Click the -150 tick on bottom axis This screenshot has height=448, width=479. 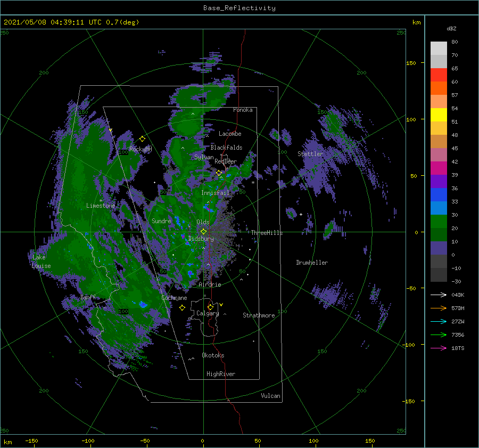pos(31,441)
